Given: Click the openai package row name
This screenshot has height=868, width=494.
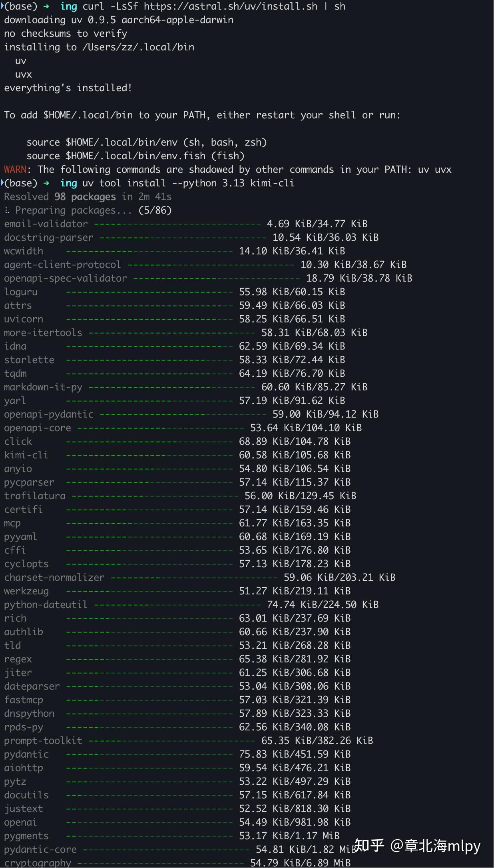Looking at the screenshot, I should (x=20, y=822).
